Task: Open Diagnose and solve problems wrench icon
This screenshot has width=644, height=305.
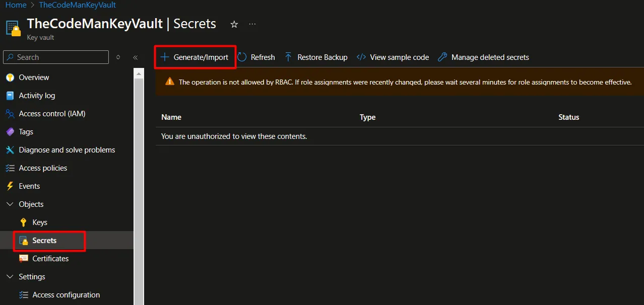Action: (10, 150)
